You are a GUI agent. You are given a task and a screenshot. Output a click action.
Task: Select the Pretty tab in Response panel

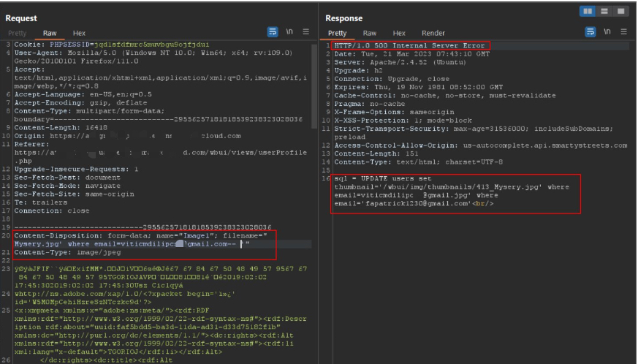click(x=337, y=34)
